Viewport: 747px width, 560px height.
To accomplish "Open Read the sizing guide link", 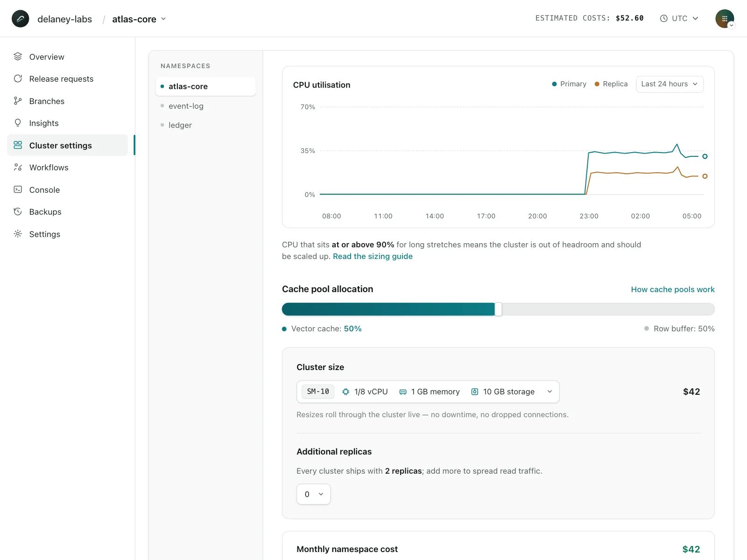I will pyautogui.click(x=373, y=256).
